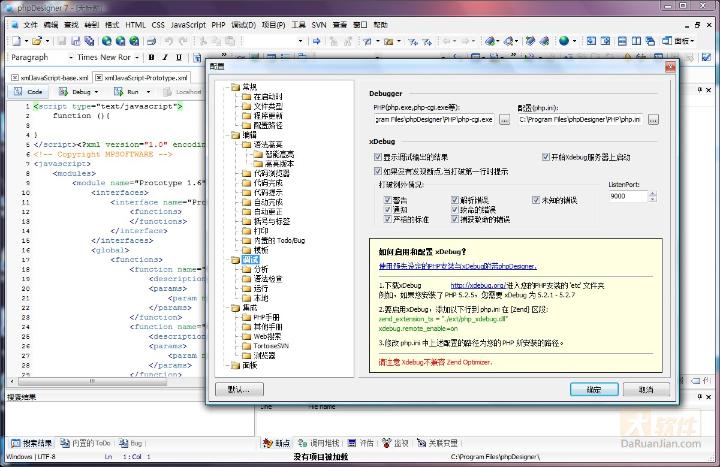Viewport: 720px width, 467px height.
Task: Open the globe browser dropdown arrow
Action: pos(574,41)
